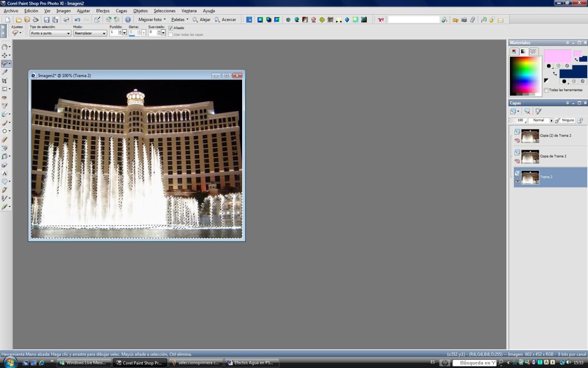
Task: Click Delete layer icon in Capas
Action: point(527,111)
